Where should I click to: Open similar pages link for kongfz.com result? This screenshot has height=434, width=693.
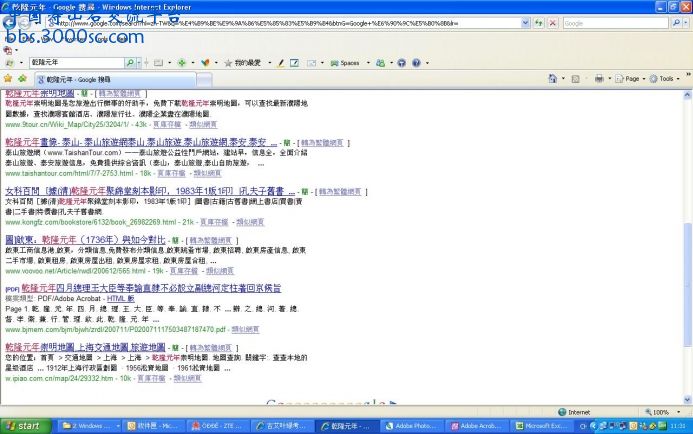point(250,222)
